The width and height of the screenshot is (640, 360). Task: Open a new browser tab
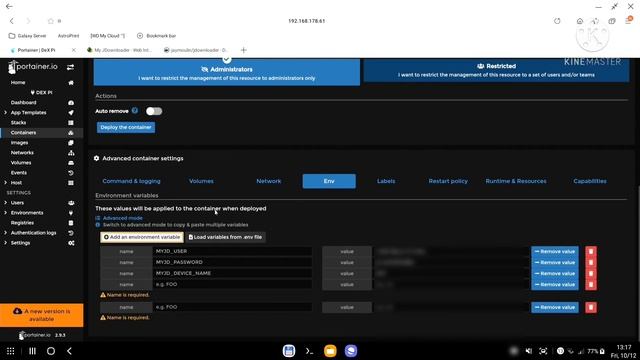(244, 50)
